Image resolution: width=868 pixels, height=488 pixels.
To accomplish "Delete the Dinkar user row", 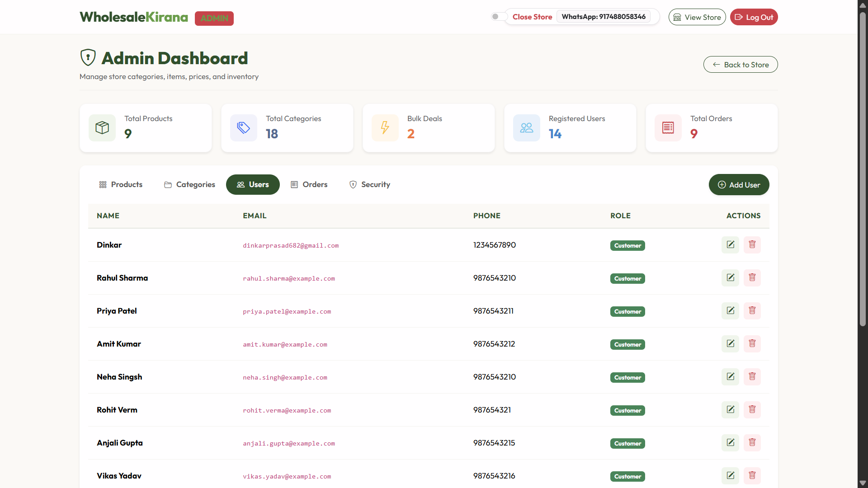I will 752,245.
